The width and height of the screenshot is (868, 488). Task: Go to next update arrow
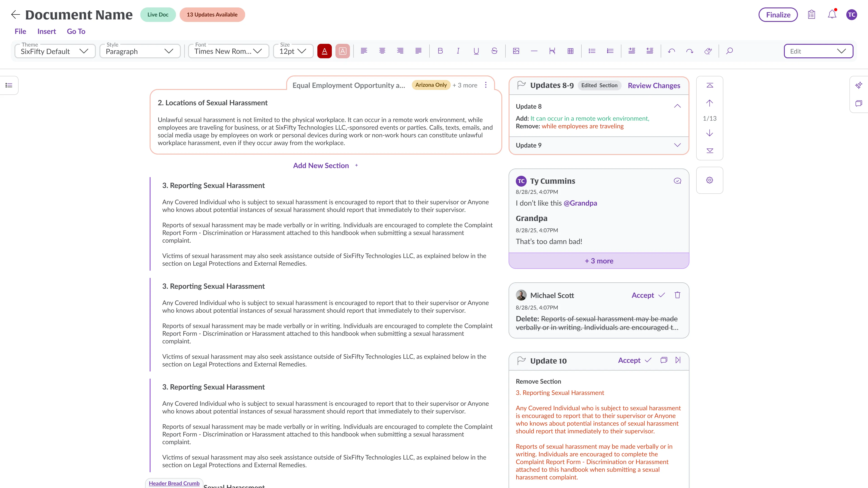(710, 133)
